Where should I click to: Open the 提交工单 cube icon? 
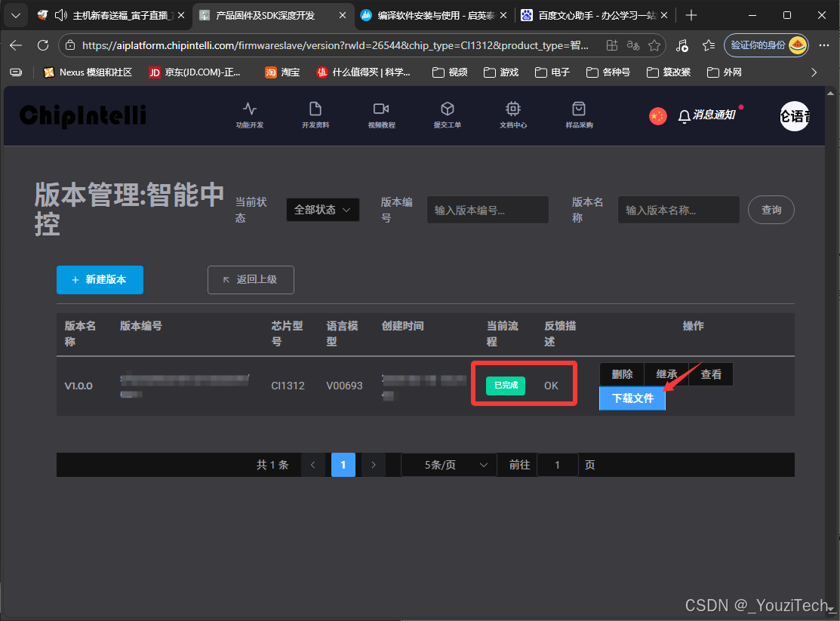click(448, 115)
